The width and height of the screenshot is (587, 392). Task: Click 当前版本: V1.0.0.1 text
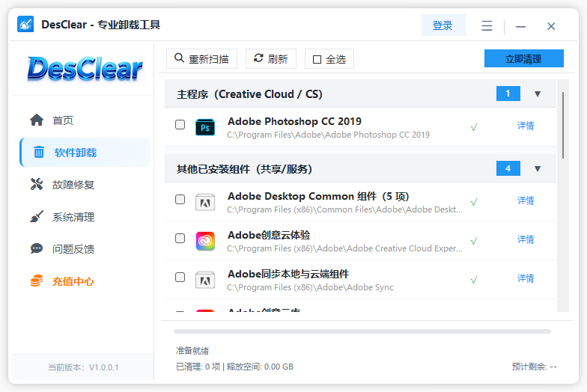pyautogui.click(x=83, y=367)
